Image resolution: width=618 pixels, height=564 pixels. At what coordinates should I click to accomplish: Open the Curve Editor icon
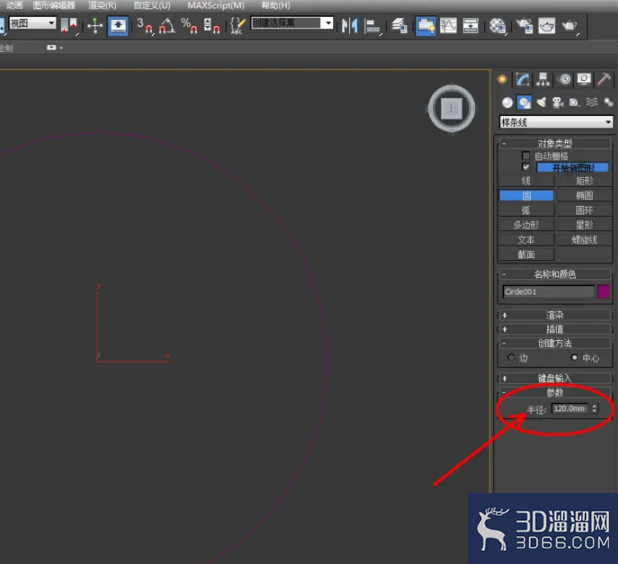click(x=448, y=26)
